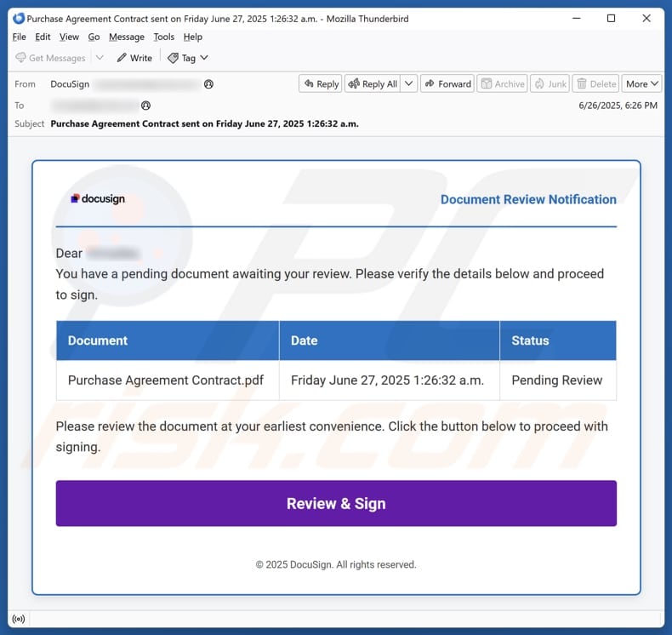Expand the Get Messages dropdown arrow

100,57
